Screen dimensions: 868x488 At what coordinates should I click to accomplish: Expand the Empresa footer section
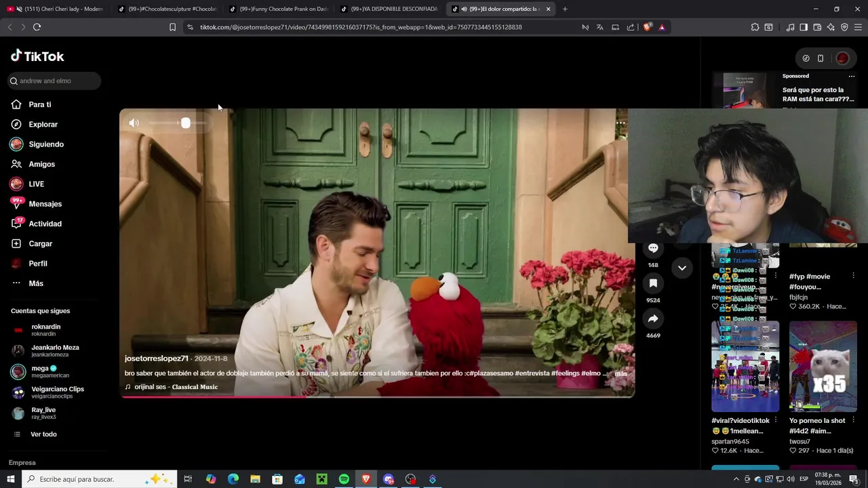[22, 463]
